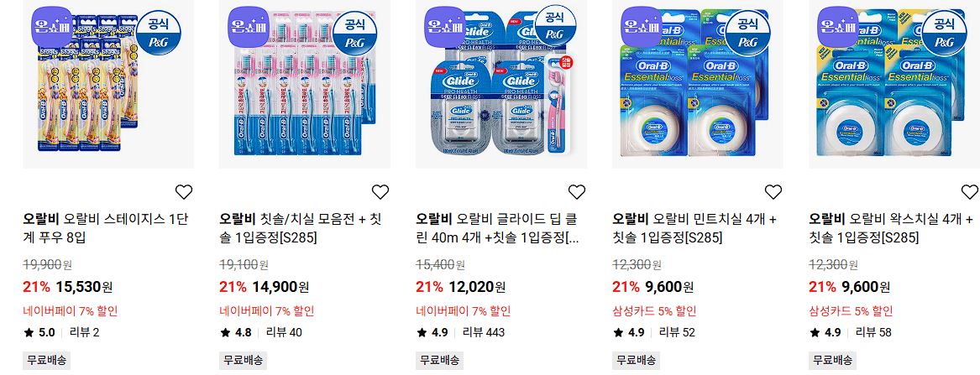
Task: Click the 리뷰 443 review count
Action: (484, 332)
